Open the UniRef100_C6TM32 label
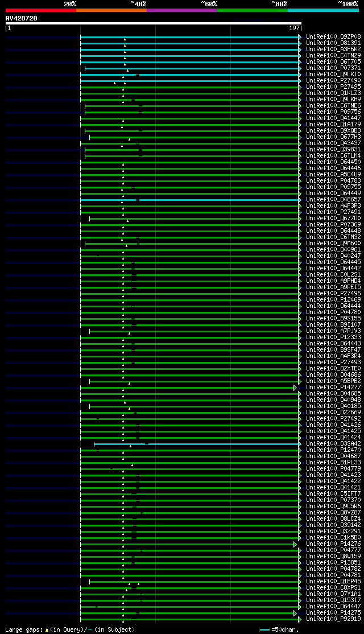The height and width of the screenshot is (634, 364). click(333, 237)
